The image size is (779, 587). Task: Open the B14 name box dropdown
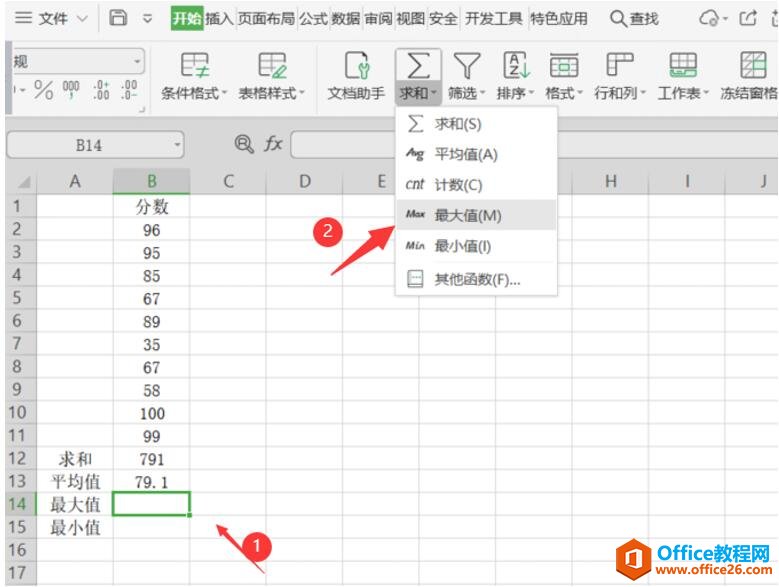[177, 145]
